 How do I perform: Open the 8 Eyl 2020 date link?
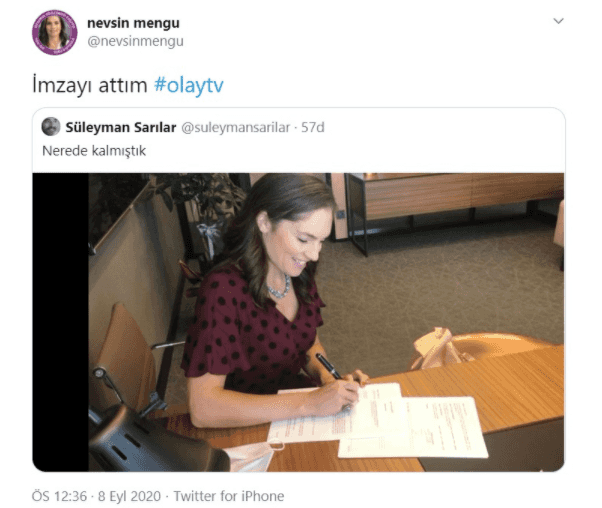pos(129,496)
